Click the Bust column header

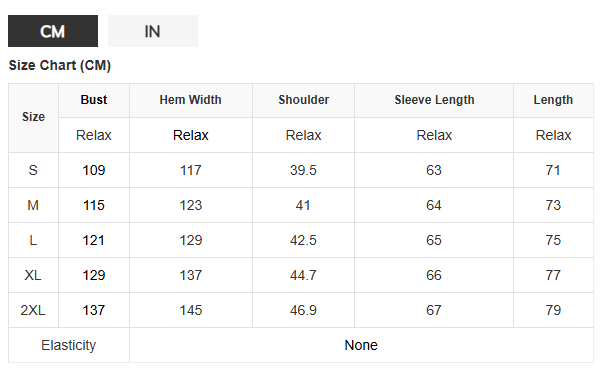[x=94, y=100]
